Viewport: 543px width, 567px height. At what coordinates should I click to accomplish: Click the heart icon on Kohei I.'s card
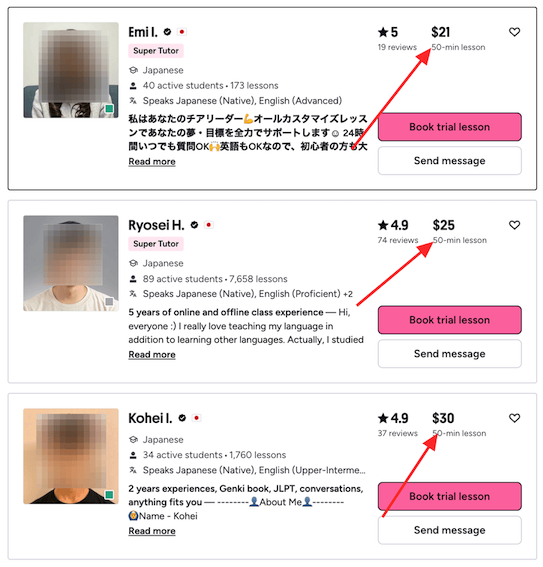(514, 418)
